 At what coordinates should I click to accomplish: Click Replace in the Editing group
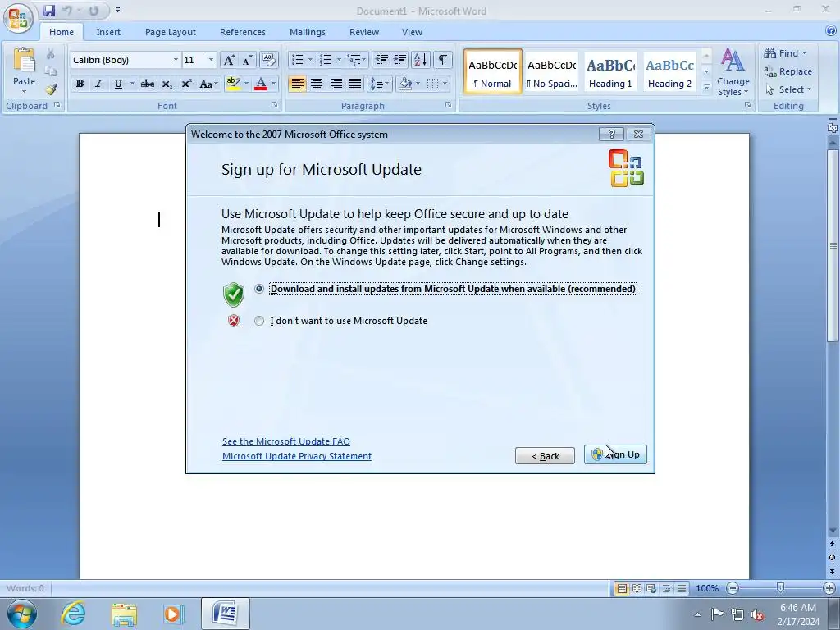click(x=787, y=71)
